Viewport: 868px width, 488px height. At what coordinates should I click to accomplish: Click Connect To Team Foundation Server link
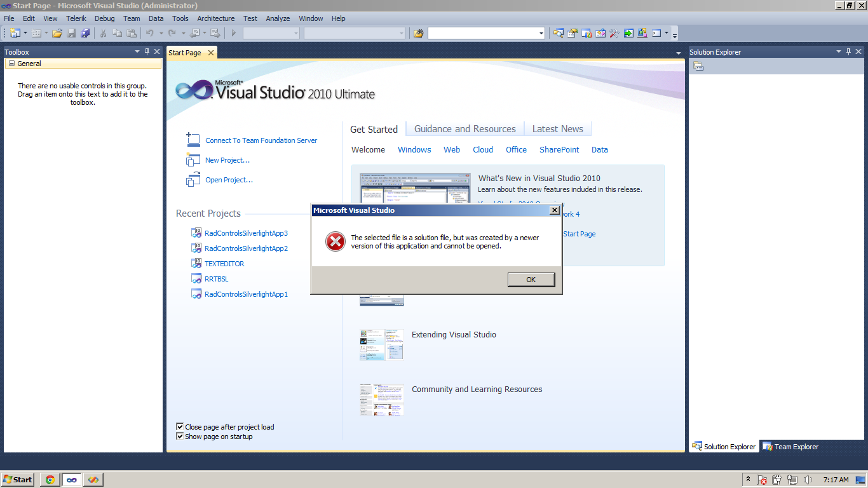click(261, 140)
